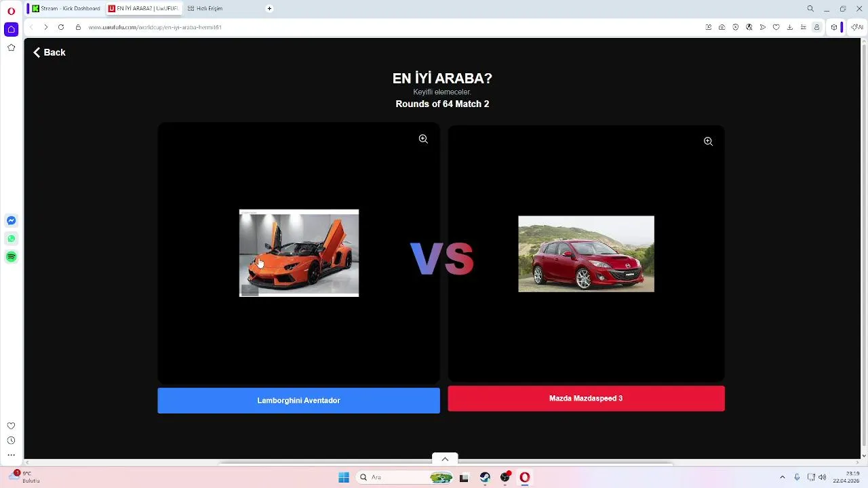Open a new tab with plus
The image size is (868, 488).
pos(269,9)
